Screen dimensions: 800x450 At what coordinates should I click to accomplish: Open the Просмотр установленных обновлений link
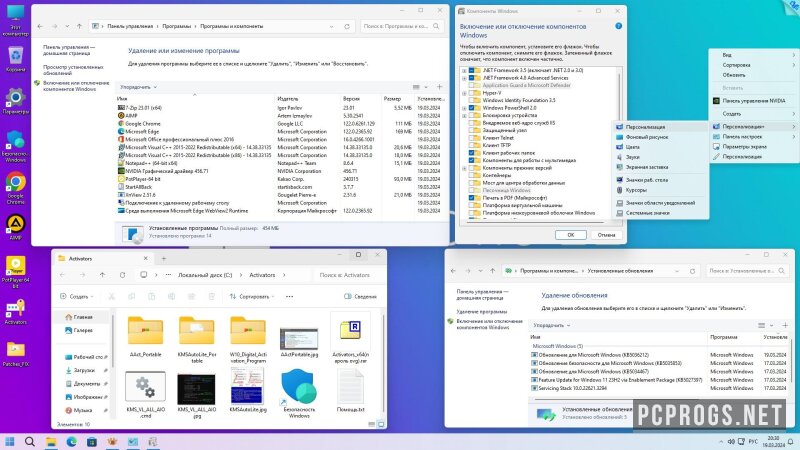73,70
